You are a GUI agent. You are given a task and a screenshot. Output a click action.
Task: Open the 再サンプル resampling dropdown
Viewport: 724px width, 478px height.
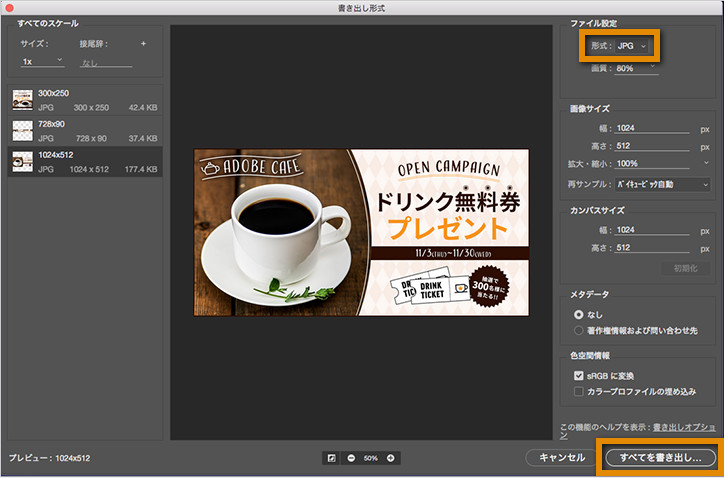pyautogui.click(x=662, y=185)
